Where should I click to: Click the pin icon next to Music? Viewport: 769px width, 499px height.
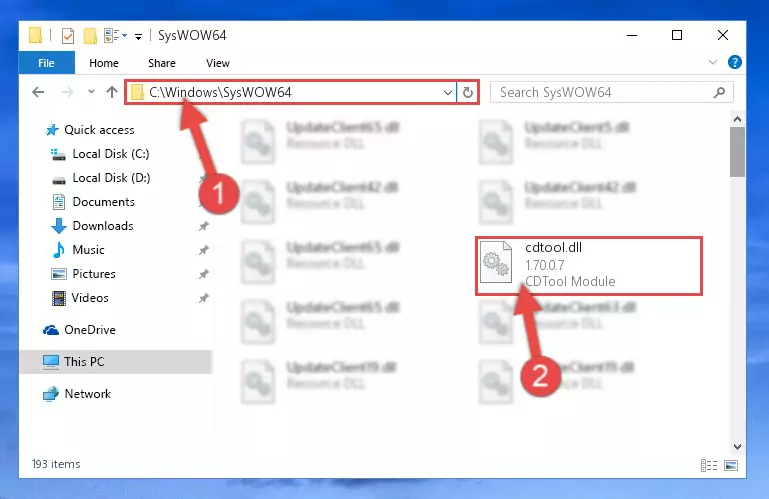(204, 250)
